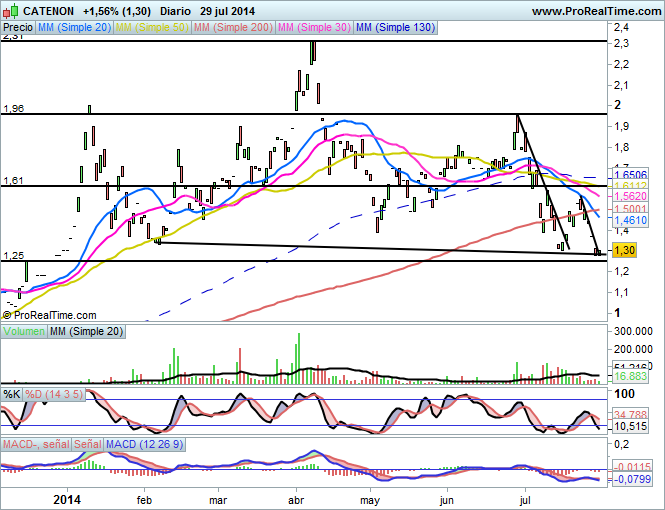Click the MACD-, señal histogram label
Screen dimensions: 665x510
point(36,444)
